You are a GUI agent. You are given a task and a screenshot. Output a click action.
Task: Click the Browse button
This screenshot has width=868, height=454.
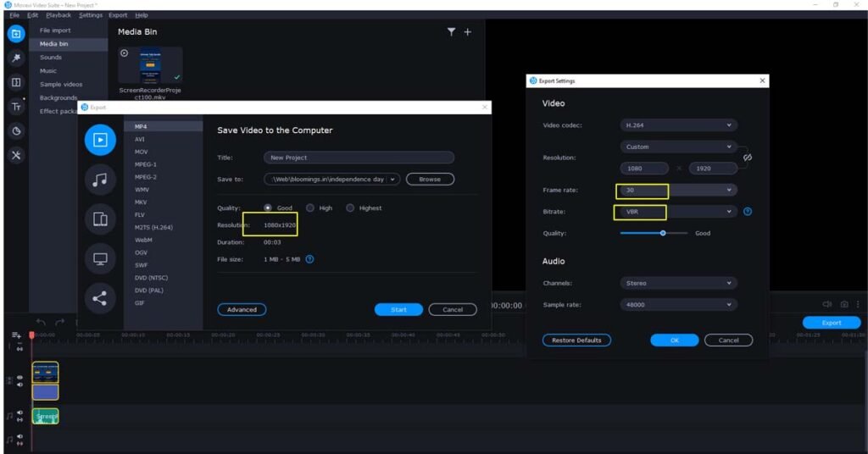(x=430, y=180)
